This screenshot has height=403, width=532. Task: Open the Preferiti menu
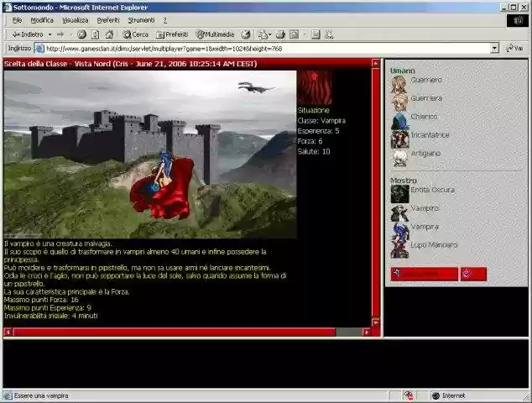tap(108, 20)
